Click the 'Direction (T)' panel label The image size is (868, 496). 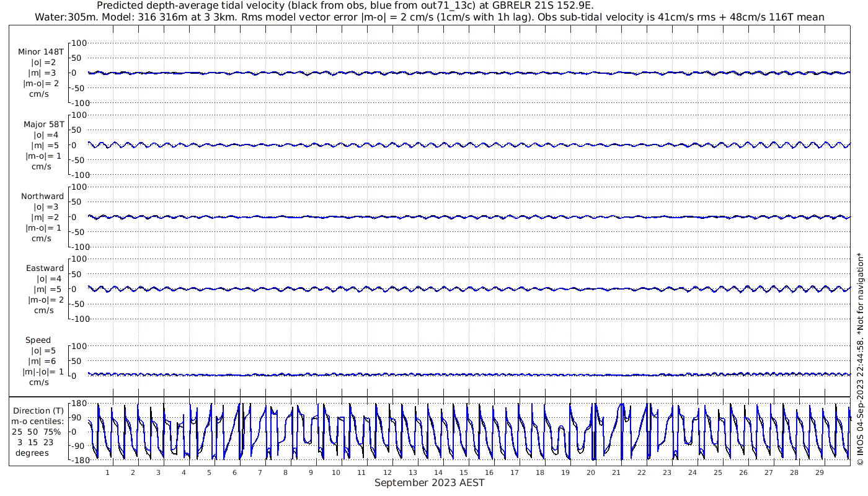(x=38, y=410)
